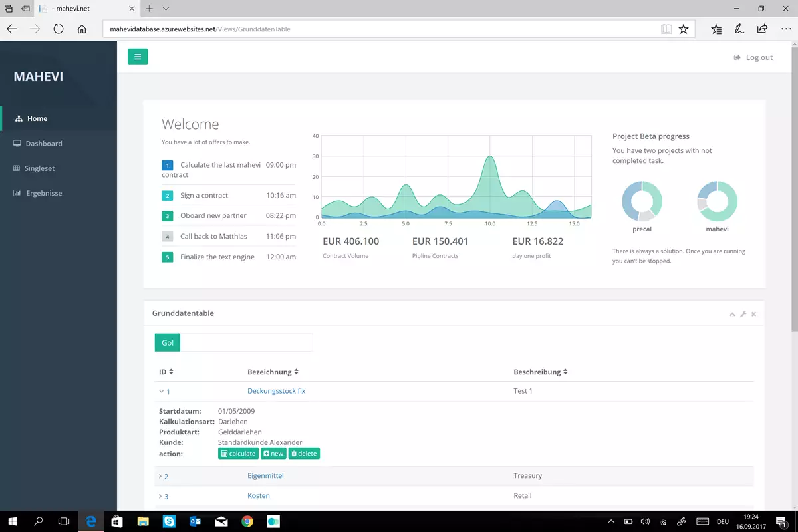This screenshot has height=532, width=798.
Task: Sort table by ID column
Action: tap(166, 372)
